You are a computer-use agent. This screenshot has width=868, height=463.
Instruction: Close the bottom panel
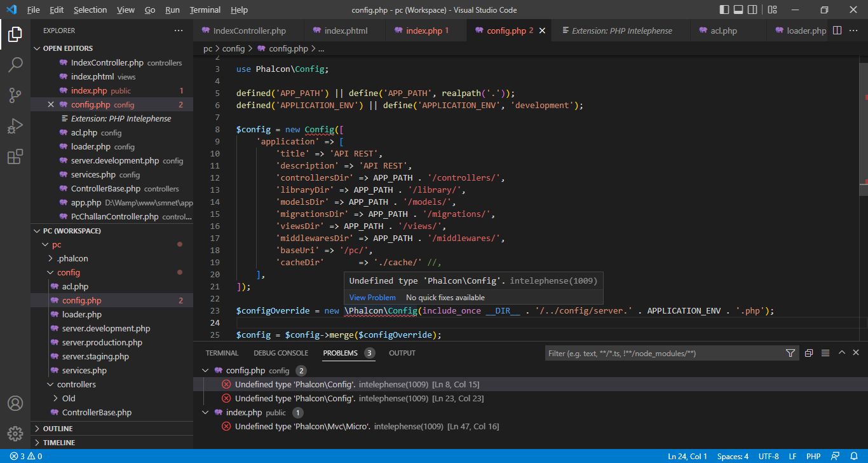(x=856, y=353)
